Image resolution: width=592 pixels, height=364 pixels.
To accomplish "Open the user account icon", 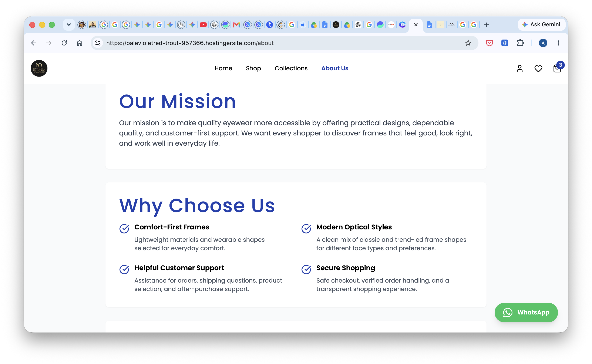I will [519, 69].
